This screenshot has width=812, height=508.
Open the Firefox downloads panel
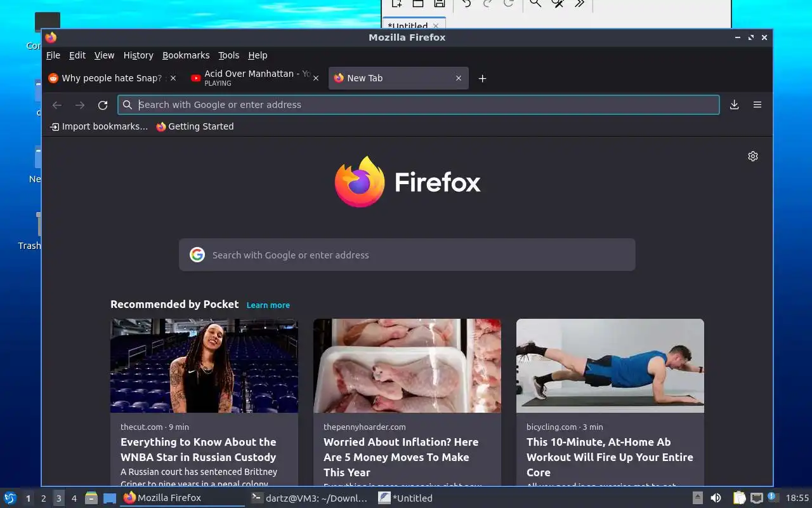point(734,105)
